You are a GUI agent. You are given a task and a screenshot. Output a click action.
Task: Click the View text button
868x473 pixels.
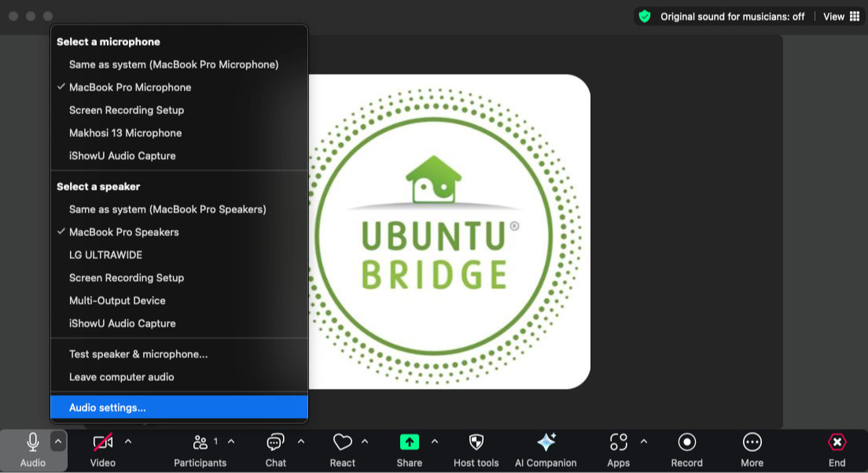pos(833,17)
